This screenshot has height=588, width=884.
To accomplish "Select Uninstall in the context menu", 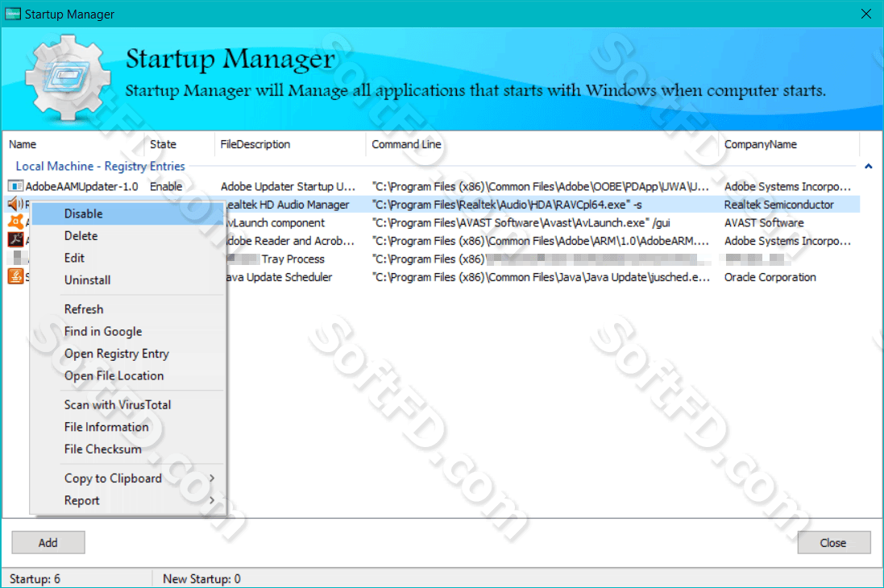I will click(x=128, y=280).
